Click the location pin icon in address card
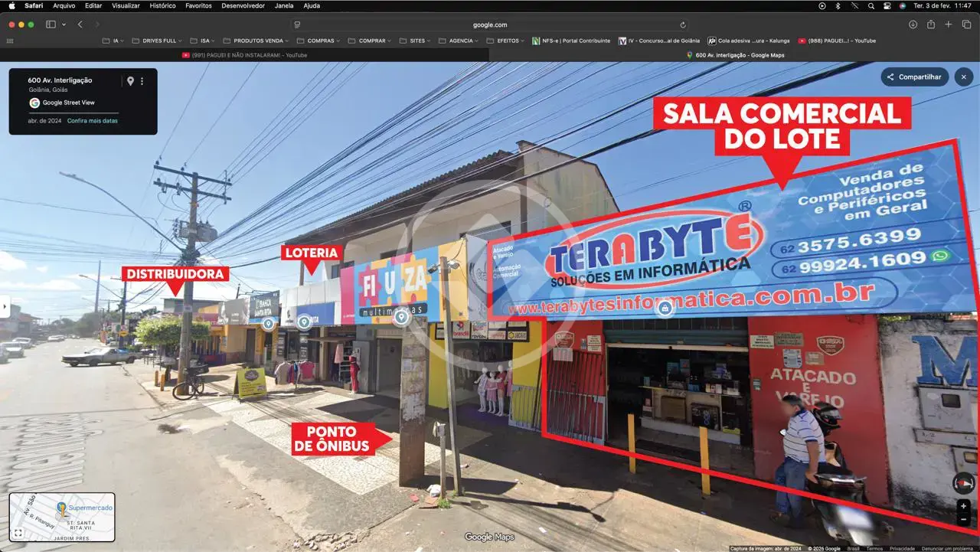 click(x=130, y=80)
